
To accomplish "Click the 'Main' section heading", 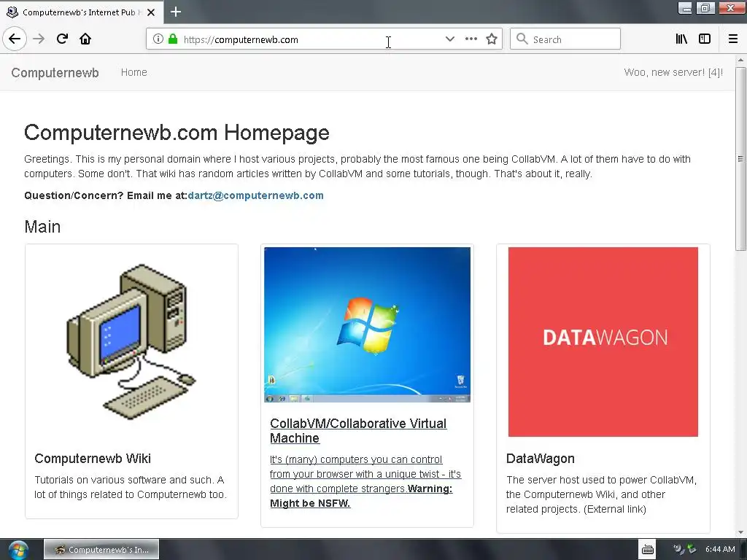I will [42, 227].
